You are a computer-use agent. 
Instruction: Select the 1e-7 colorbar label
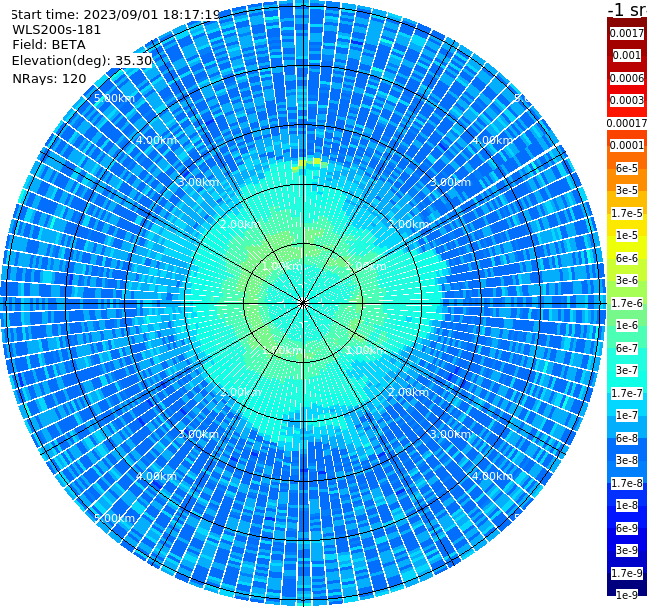tap(627, 415)
